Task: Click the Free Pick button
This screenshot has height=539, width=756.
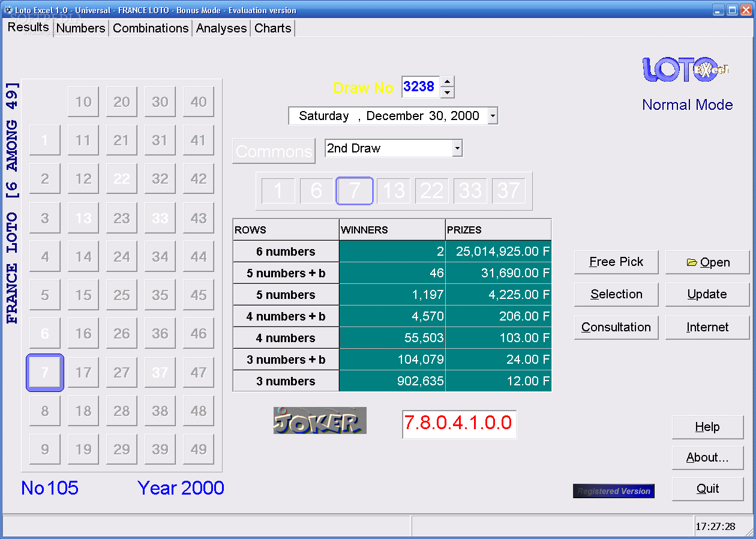Action: pyautogui.click(x=616, y=262)
